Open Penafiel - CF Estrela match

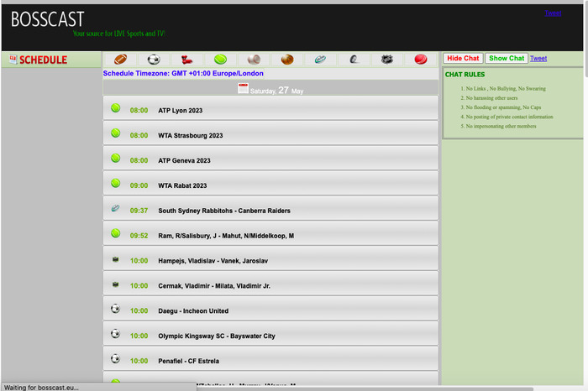click(270, 359)
